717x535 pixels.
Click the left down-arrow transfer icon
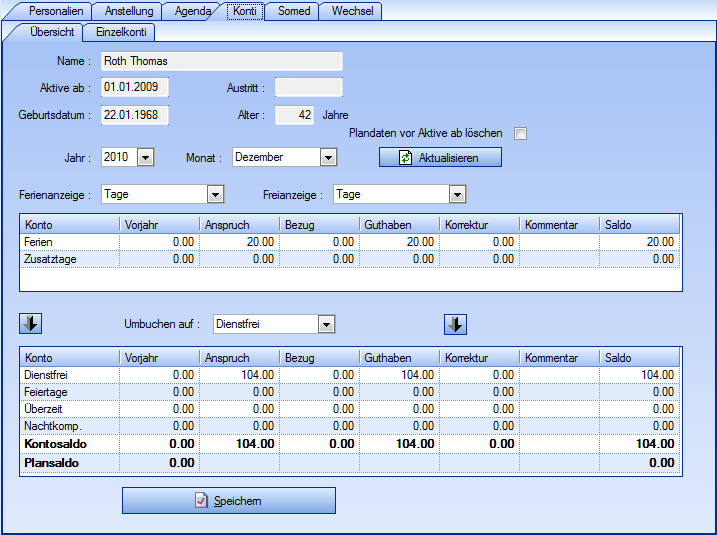click(30, 324)
